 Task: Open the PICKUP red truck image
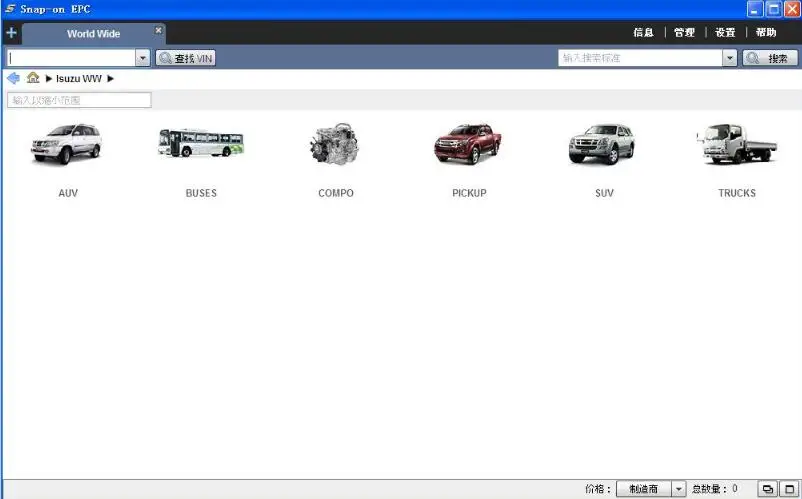pos(468,144)
